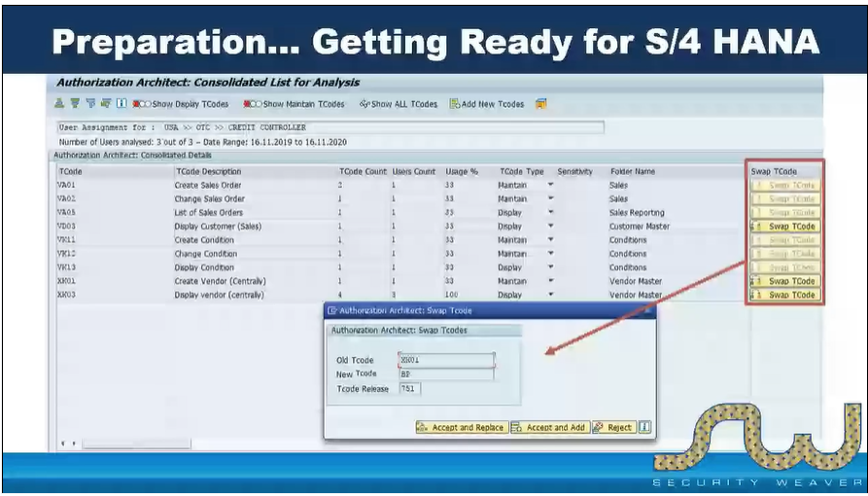Click the Sensitivity column header
This screenshot has height=496, width=868.
coord(575,172)
